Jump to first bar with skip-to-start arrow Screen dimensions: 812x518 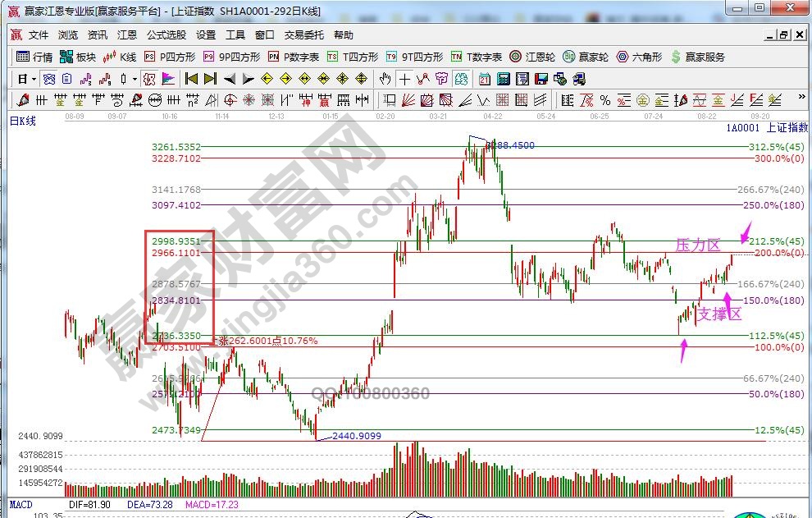(x=191, y=79)
